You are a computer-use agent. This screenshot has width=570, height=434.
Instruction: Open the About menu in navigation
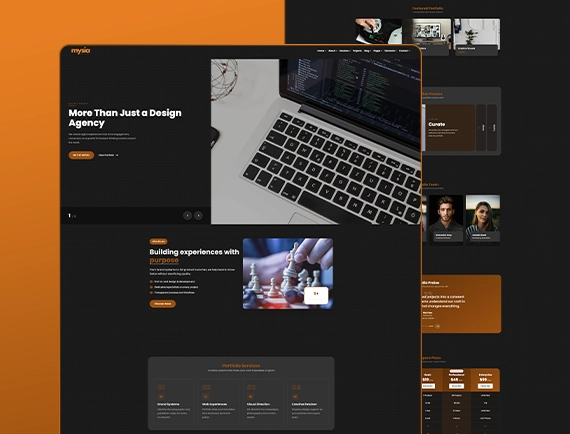click(332, 51)
